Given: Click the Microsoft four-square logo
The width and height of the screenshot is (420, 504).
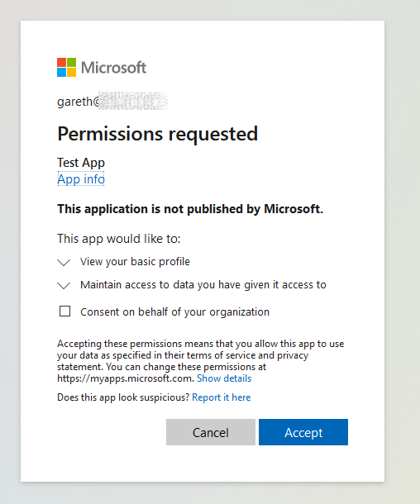Looking at the screenshot, I should click(67, 67).
